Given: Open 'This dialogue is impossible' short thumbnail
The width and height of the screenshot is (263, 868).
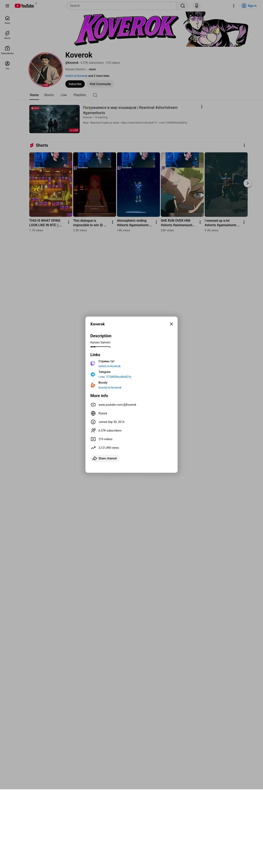Looking at the screenshot, I should 95,184.
